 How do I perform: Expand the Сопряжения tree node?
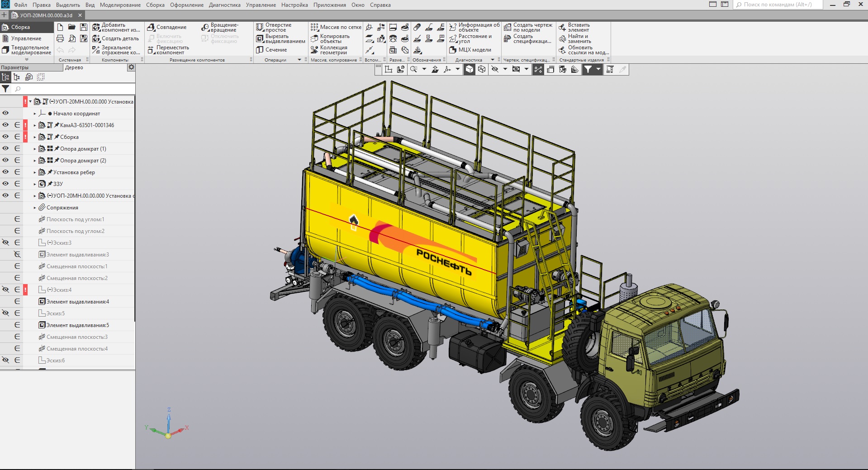click(x=35, y=208)
